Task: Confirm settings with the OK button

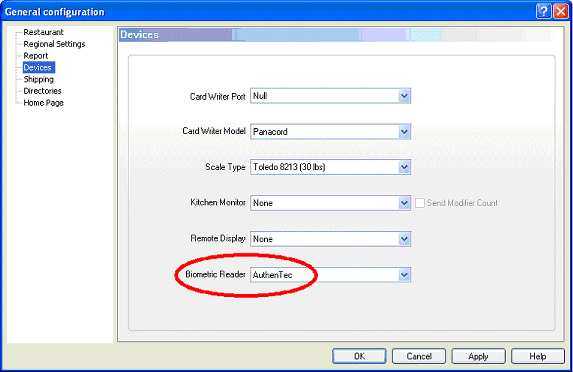Action: point(359,356)
